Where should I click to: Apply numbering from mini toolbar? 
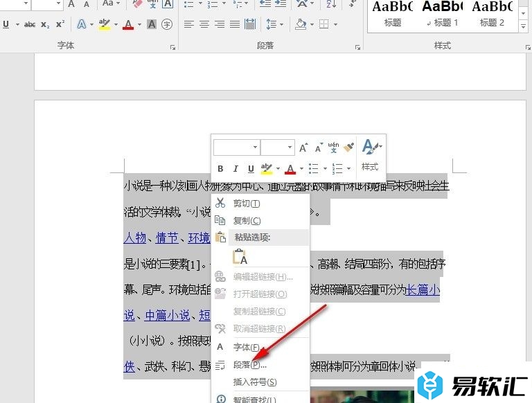pos(337,168)
